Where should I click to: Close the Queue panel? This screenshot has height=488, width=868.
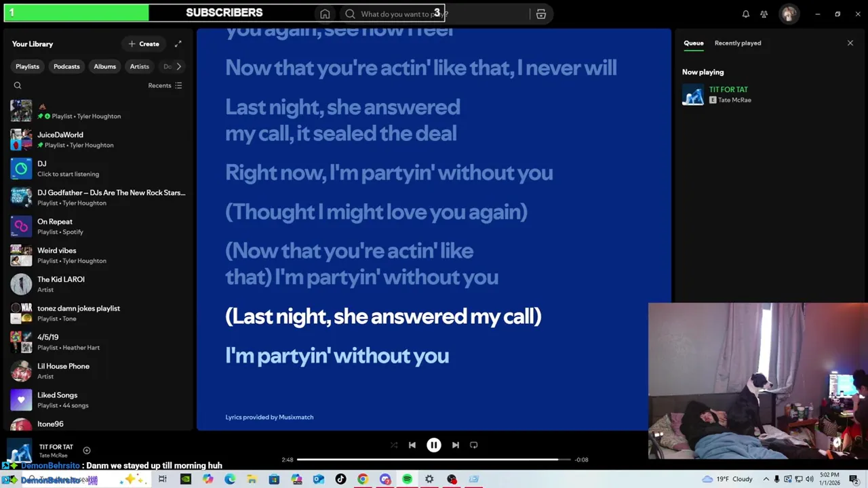pyautogui.click(x=850, y=43)
